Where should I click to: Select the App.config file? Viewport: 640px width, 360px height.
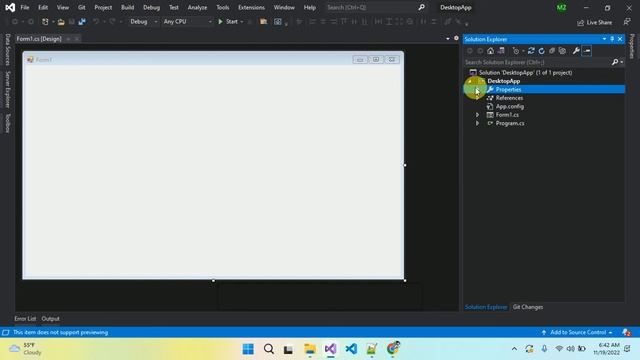coord(509,107)
